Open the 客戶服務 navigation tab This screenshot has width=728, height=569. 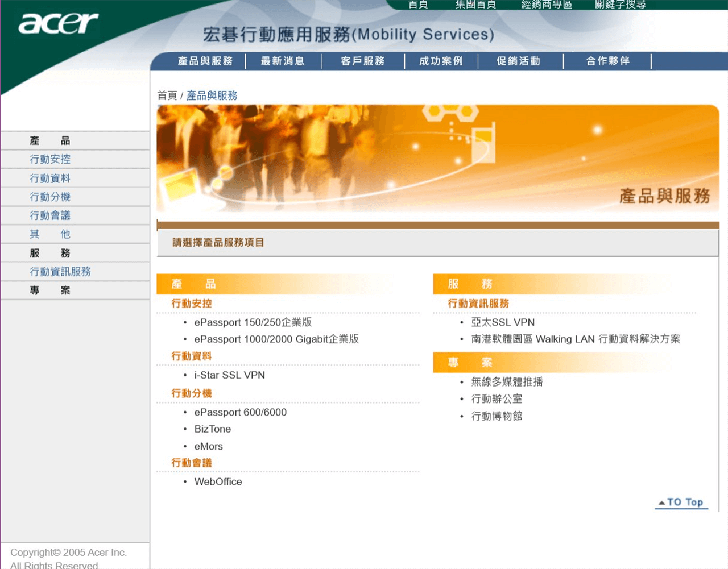click(x=363, y=61)
